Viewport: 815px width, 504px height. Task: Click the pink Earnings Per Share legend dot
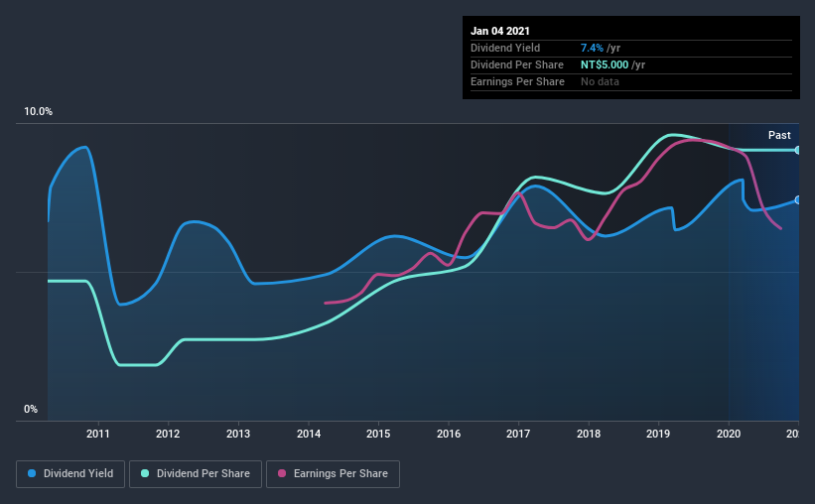click(282, 473)
